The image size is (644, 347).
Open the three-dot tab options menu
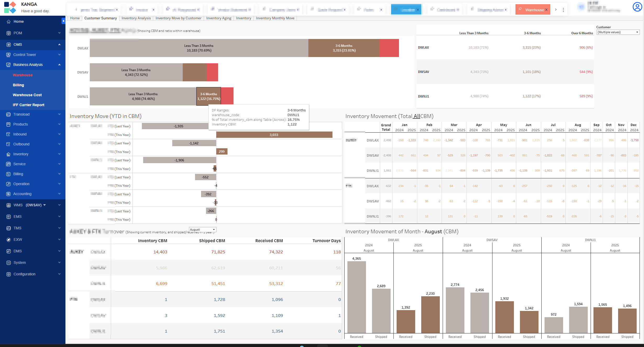(x=563, y=10)
